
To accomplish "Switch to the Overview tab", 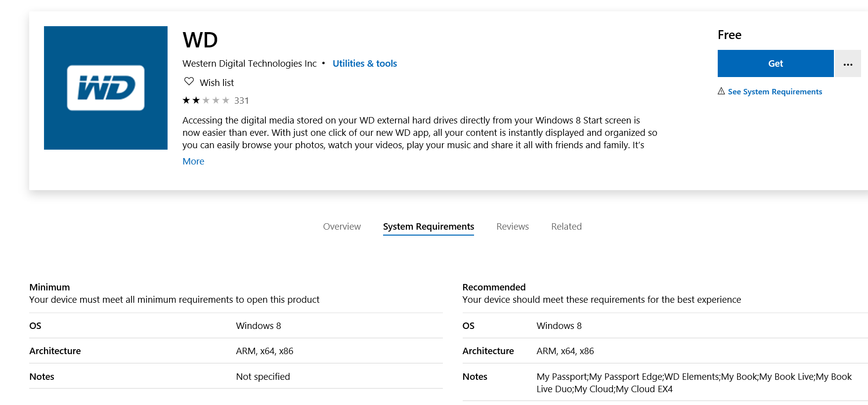I will pyautogui.click(x=342, y=226).
